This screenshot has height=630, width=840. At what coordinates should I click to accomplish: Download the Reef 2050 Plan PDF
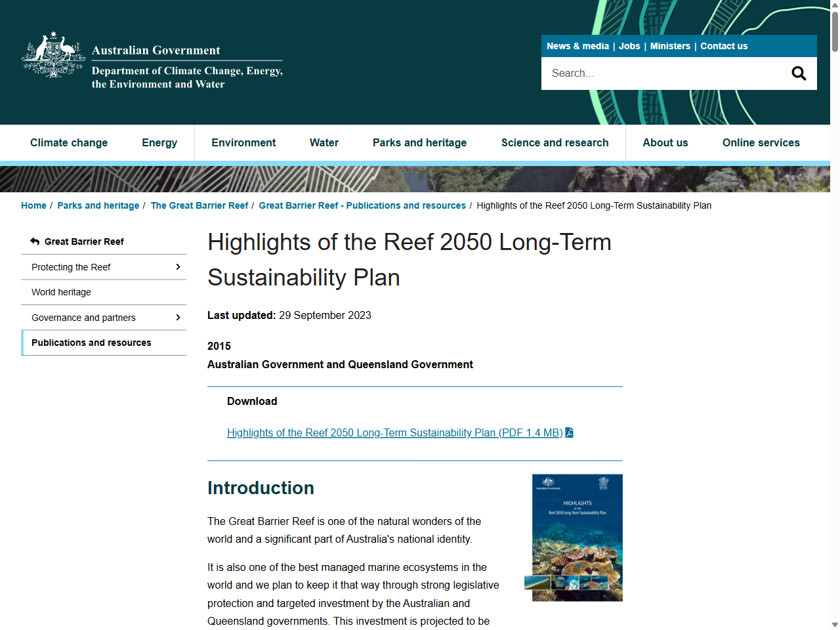394,432
